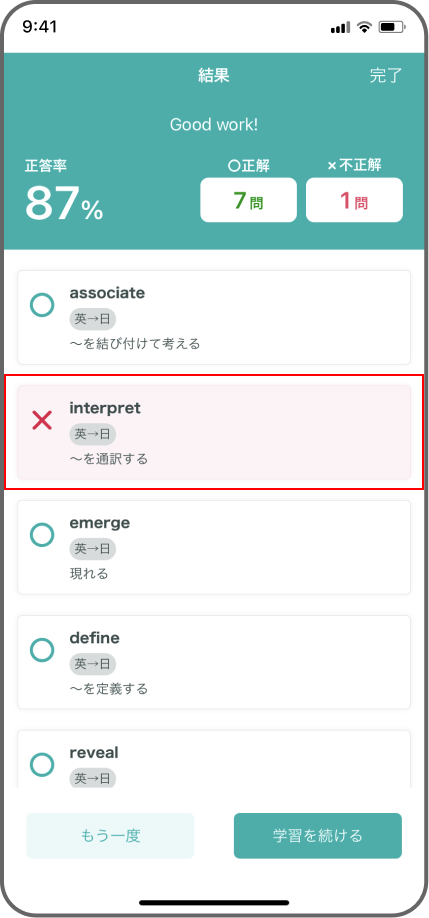The height and width of the screenshot is (918, 429).
Task: Open the incorrect interpret word card
Action: (x=214, y=432)
